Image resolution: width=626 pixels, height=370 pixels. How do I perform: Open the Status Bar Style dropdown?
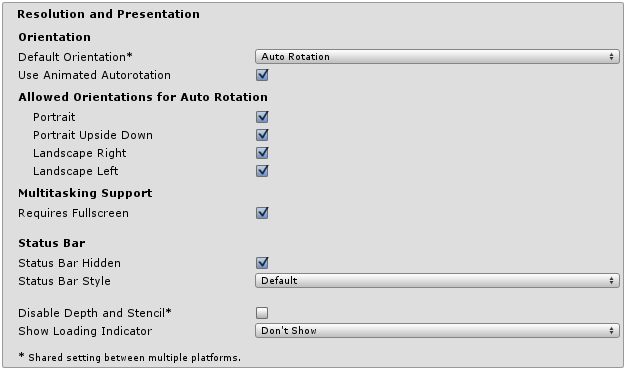437,281
